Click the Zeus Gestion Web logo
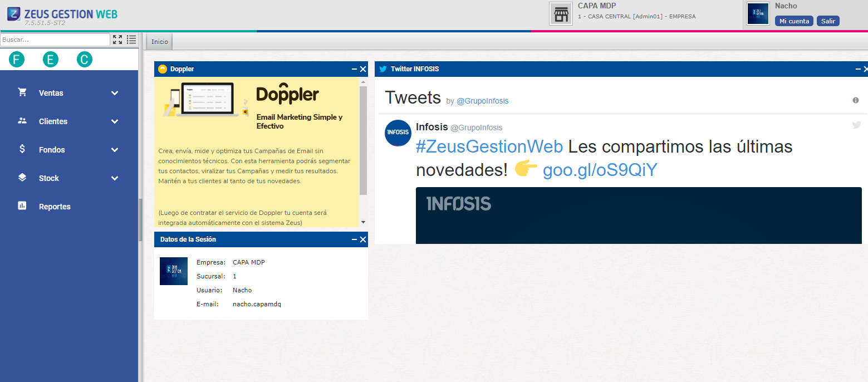Screen dimensions: 868x382 (62, 15)
